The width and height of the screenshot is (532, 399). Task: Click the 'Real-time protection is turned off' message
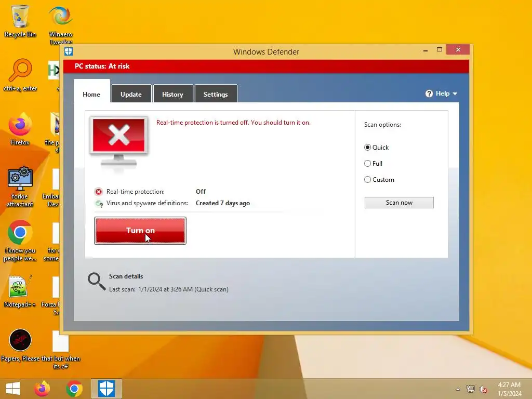233,123
